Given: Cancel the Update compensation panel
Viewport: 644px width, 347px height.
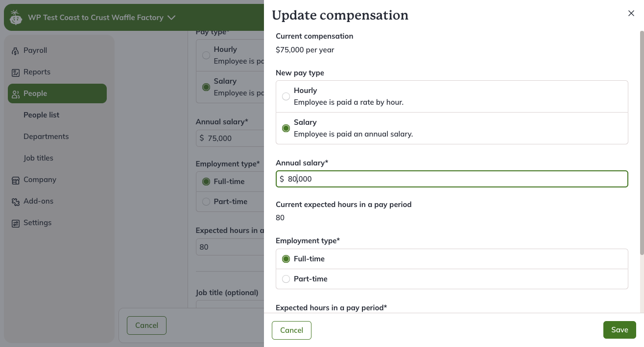Looking at the screenshot, I should coord(291,330).
